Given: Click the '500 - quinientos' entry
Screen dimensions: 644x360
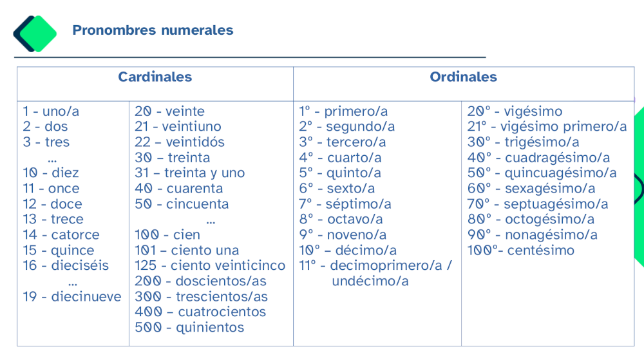Looking at the screenshot, I should pos(189,328).
